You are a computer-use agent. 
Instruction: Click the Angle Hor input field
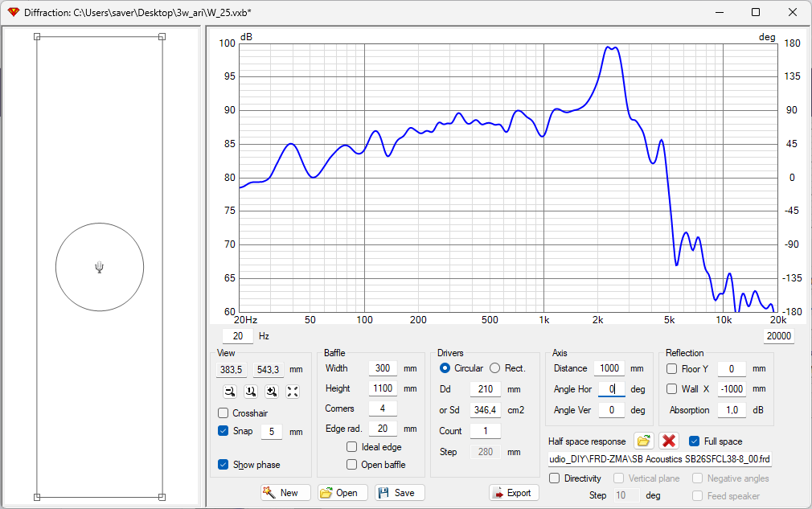pyautogui.click(x=612, y=389)
